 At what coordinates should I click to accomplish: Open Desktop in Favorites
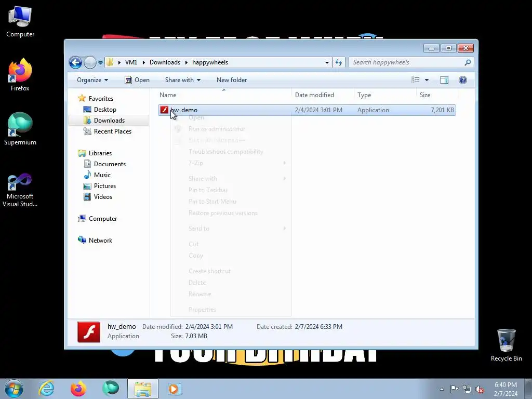click(x=105, y=110)
